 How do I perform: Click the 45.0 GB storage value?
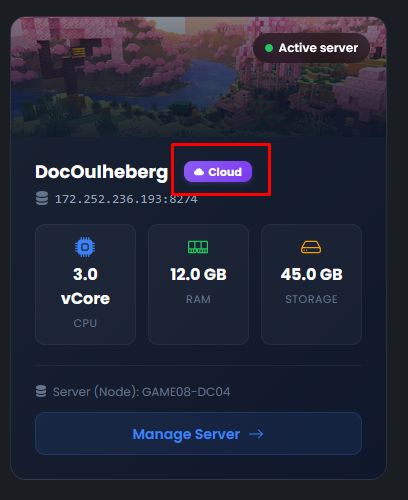[311, 275]
